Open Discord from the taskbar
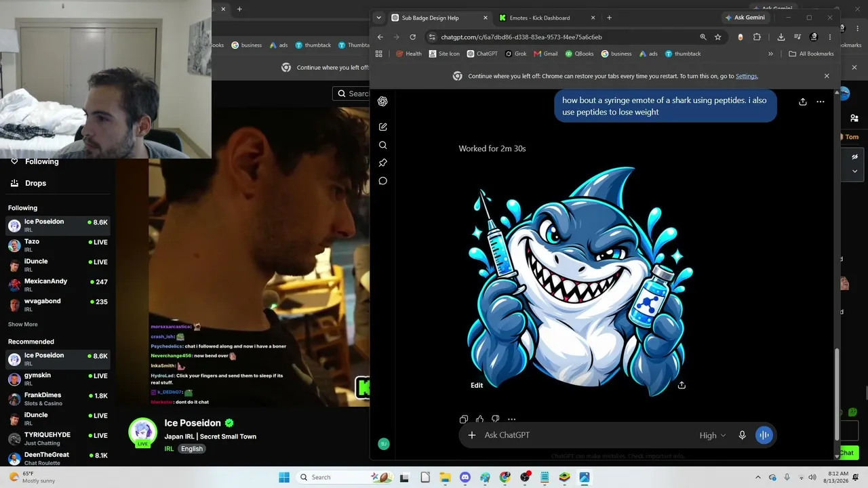Image resolution: width=868 pixels, height=488 pixels. click(x=465, y=477)
